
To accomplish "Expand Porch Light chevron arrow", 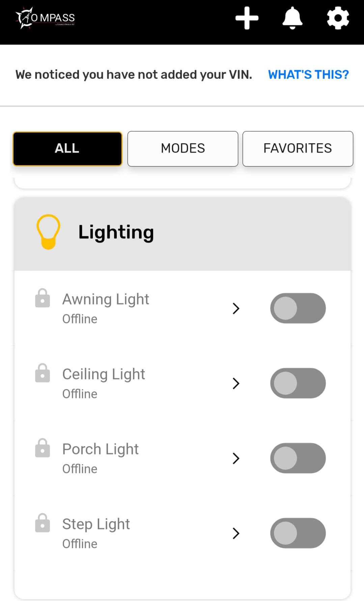I will pyautogui.click(x=236, y=458).
